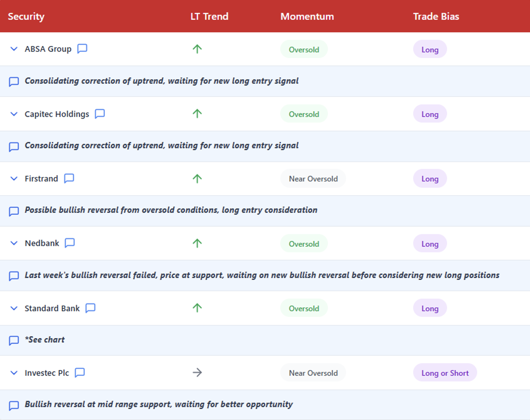Click Firstrand 'Near Oversold' momentum badge

(x=313, y=179)
